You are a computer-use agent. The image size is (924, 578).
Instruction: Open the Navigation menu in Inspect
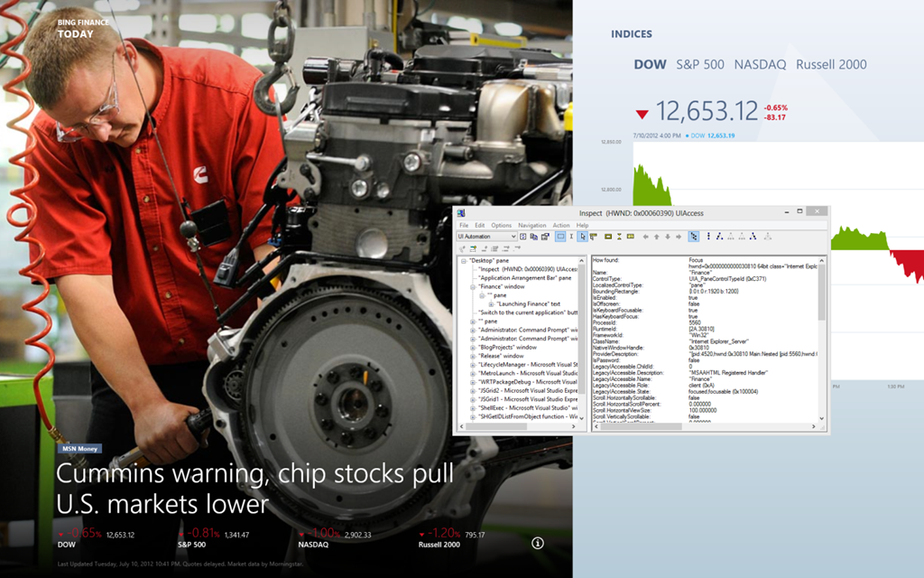tap(532, 225)
